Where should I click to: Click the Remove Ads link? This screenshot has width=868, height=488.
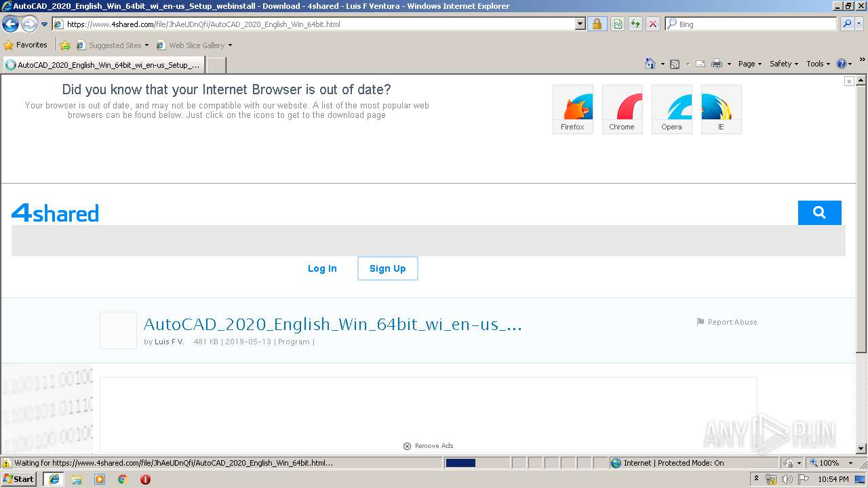coord(428,446)
